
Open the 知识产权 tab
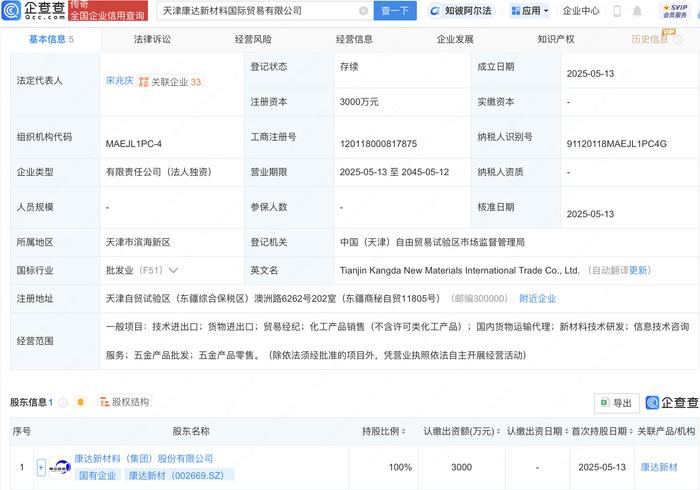click(x=556, y=39)
